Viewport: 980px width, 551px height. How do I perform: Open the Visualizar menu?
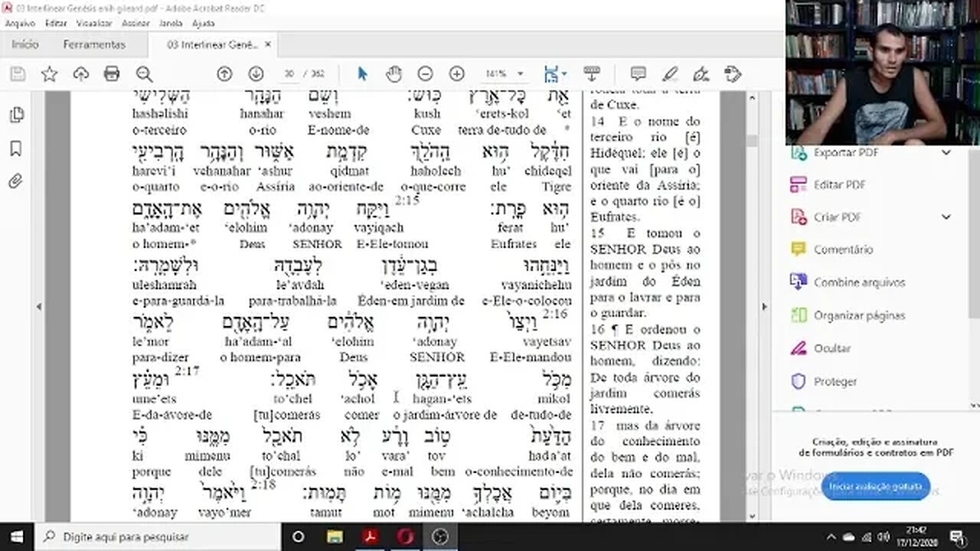94,24
